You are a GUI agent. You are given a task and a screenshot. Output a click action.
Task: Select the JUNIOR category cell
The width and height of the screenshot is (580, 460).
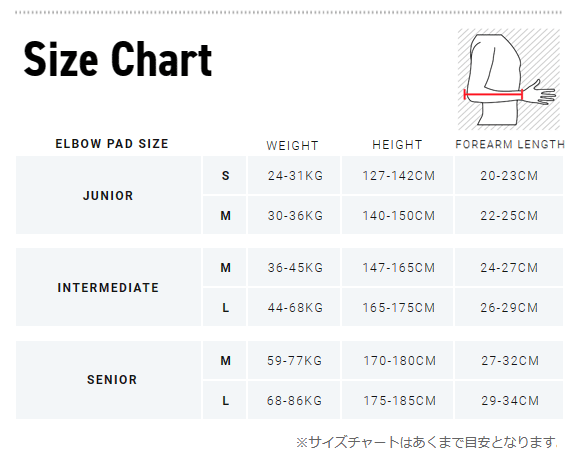[108, 195]
